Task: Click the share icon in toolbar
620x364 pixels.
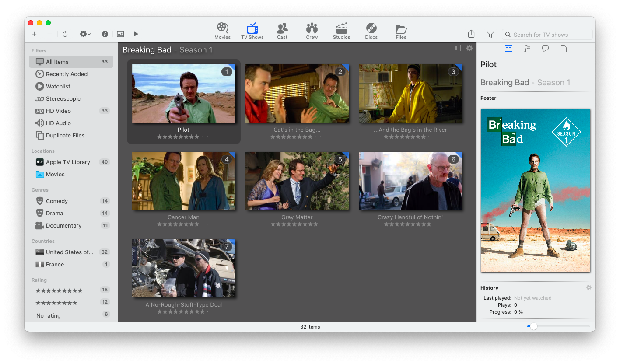Action: pos(471,34)
